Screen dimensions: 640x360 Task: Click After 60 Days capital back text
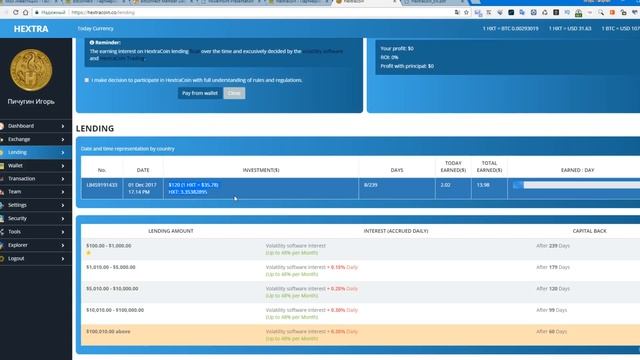pyautogui.click(x=551, y=331)
